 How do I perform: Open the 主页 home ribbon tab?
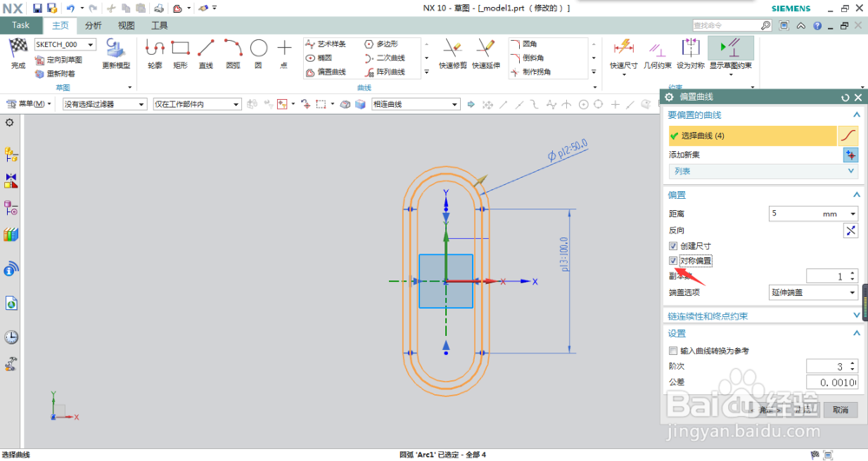click(61, 25)
